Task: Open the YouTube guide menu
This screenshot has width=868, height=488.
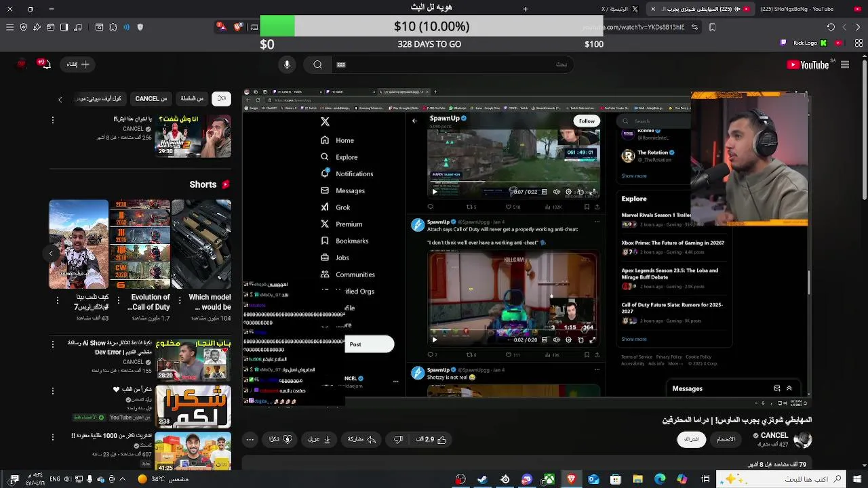Action: tap(845, 64)
